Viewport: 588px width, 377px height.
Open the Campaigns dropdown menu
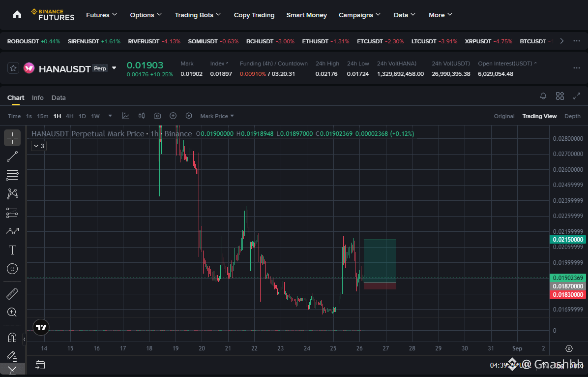(x=359, y=15)
